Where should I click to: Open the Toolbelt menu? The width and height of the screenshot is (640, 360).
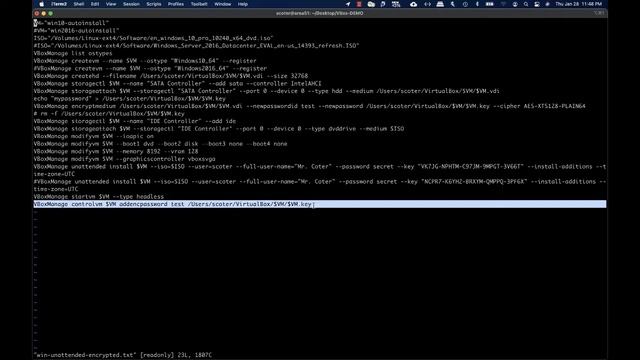click(199, 4)
